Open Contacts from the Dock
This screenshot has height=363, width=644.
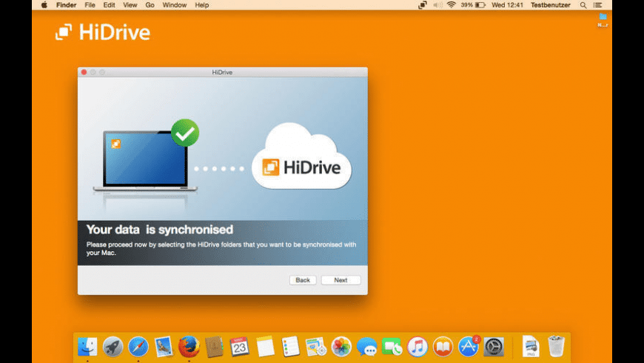click(214, 346)
